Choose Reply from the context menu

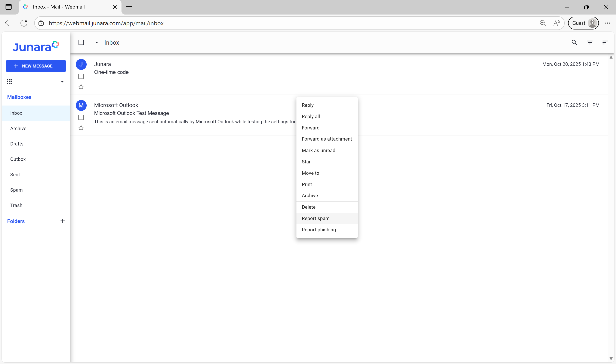pyautogui.click(x=327, y=105)
